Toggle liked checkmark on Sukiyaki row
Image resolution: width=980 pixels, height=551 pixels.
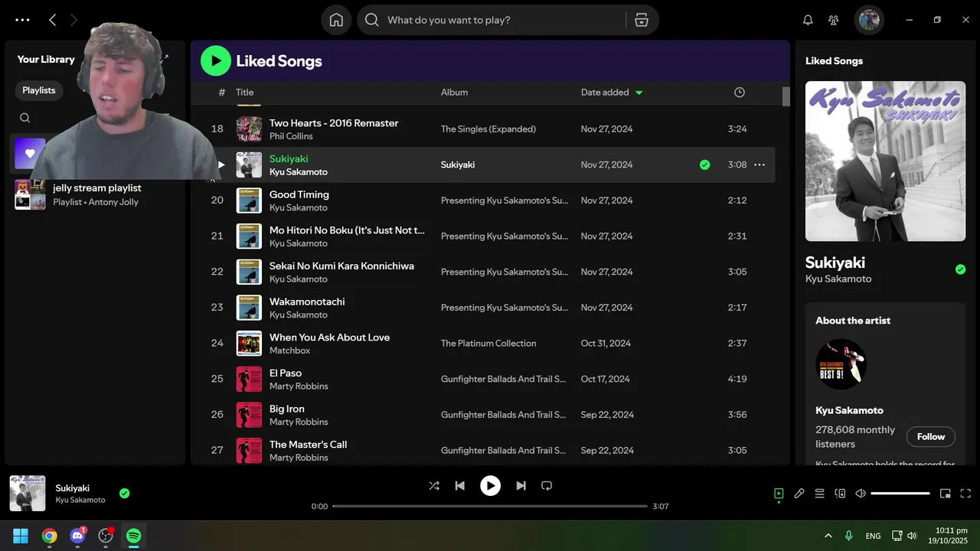704,165
